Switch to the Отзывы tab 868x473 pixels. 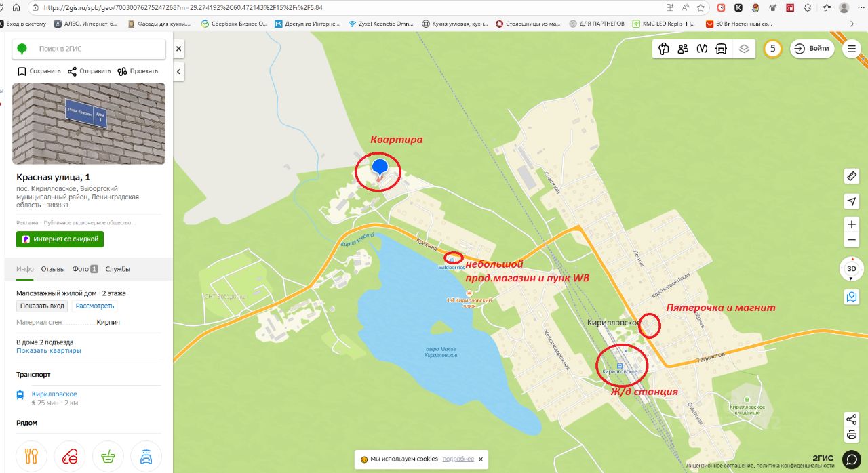pyautogui.click(x=53, y=269)
